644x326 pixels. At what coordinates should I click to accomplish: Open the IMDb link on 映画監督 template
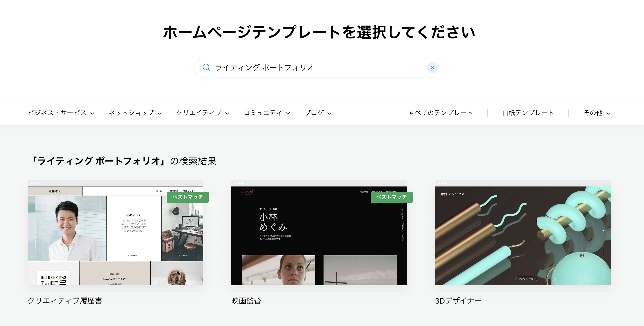(x=402, y=237)
